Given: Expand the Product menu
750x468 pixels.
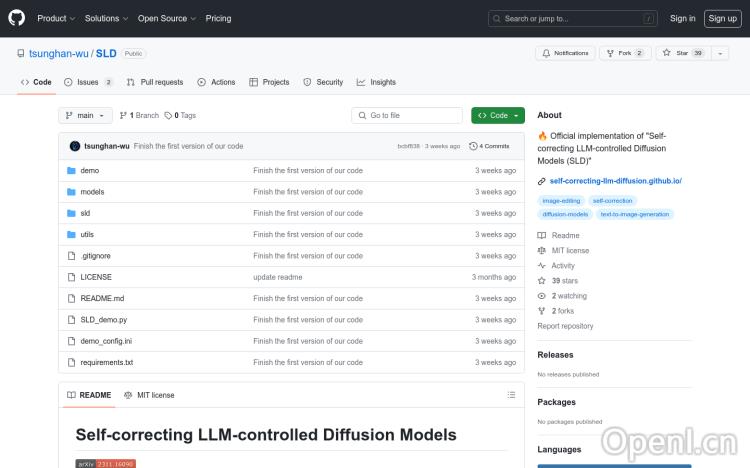Looking at the screenshot, I should click(56, 18).
